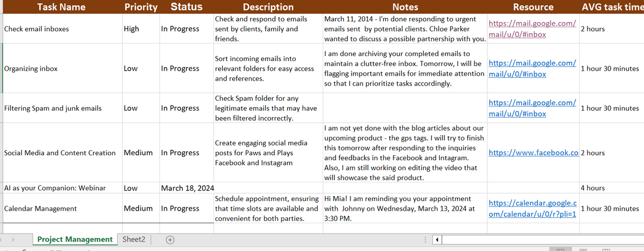The image size is (644, 251).
Task: Click the next sheet navigation arrow
Action: pos(12,240)
